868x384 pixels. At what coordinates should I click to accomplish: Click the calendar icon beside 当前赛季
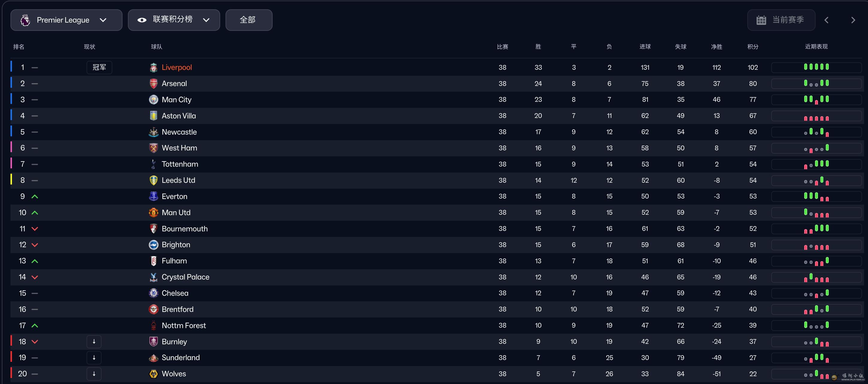click(x=761, y=20)
